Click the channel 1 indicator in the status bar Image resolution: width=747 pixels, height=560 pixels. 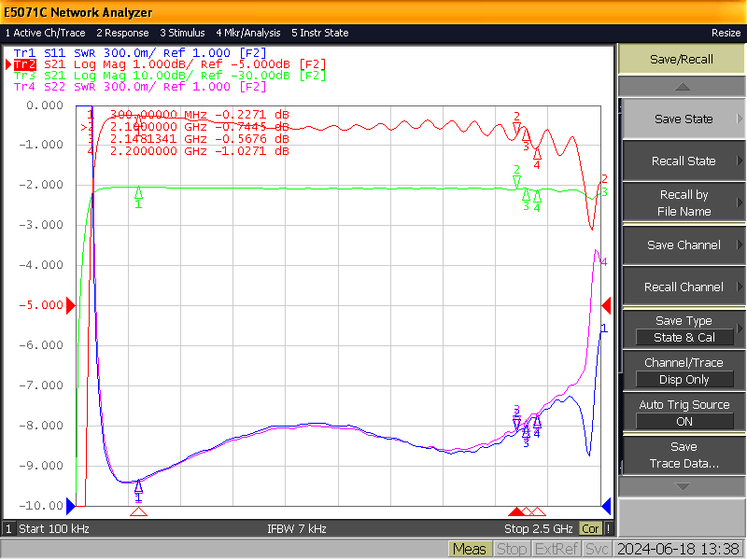pos(8,528)
